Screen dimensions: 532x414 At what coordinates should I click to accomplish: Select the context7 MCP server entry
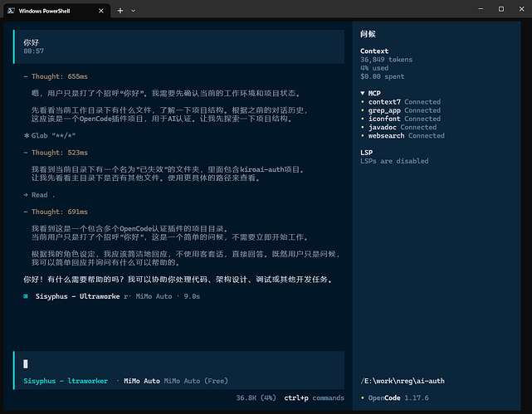pyautogui.click(x=404, y=102)
